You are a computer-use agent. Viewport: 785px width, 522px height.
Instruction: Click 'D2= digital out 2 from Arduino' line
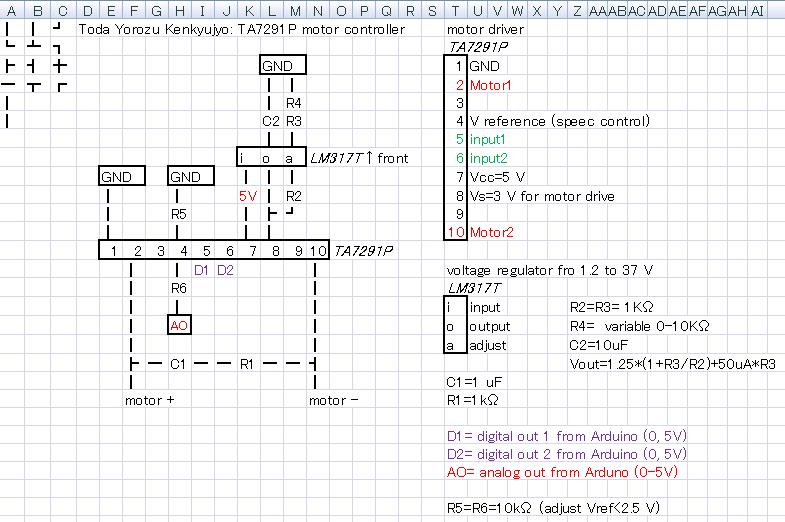pos(566,454)
